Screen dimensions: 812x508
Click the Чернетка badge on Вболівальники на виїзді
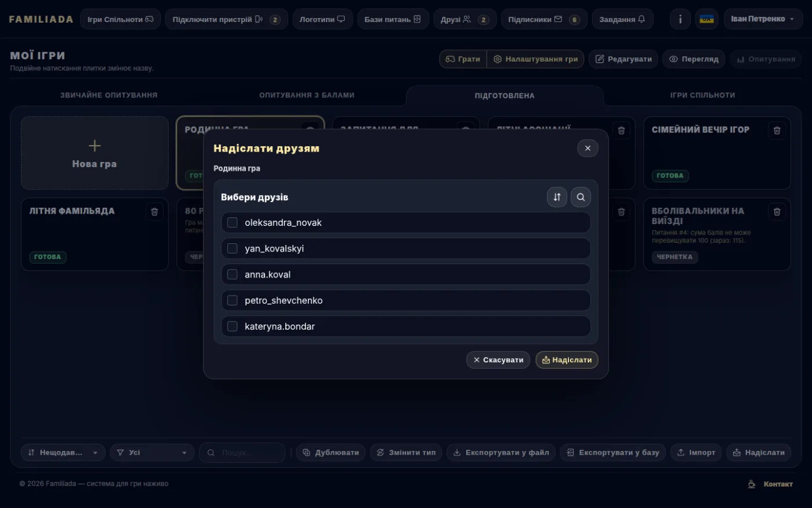pyautogui.click(x=675, y=257)
